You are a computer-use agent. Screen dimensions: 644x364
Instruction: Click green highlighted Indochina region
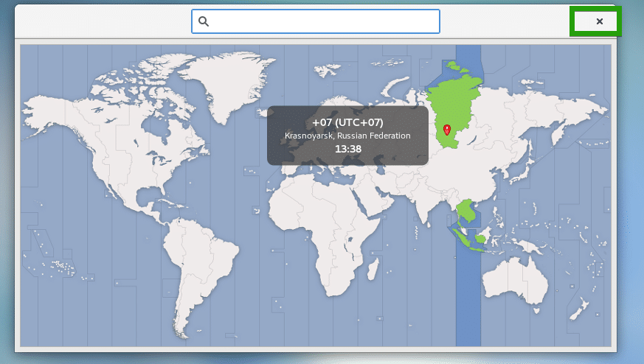(x=465, y=210)
